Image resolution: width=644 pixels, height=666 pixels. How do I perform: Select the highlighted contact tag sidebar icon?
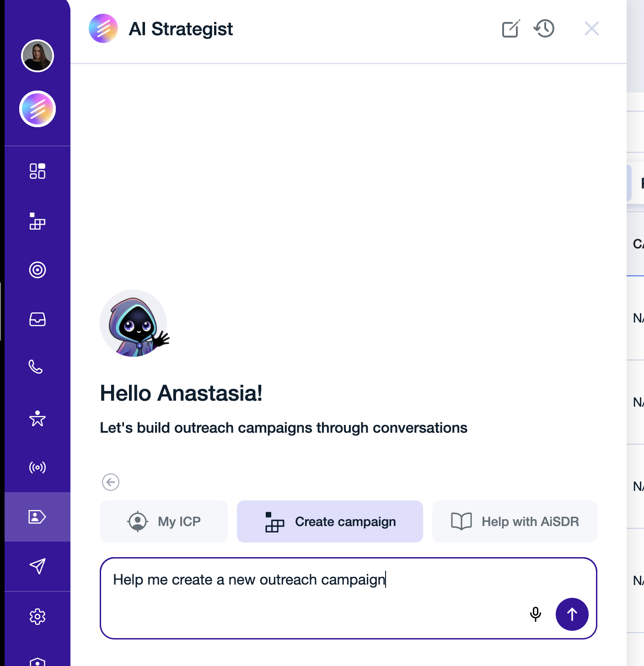click(x=38, y=517)
